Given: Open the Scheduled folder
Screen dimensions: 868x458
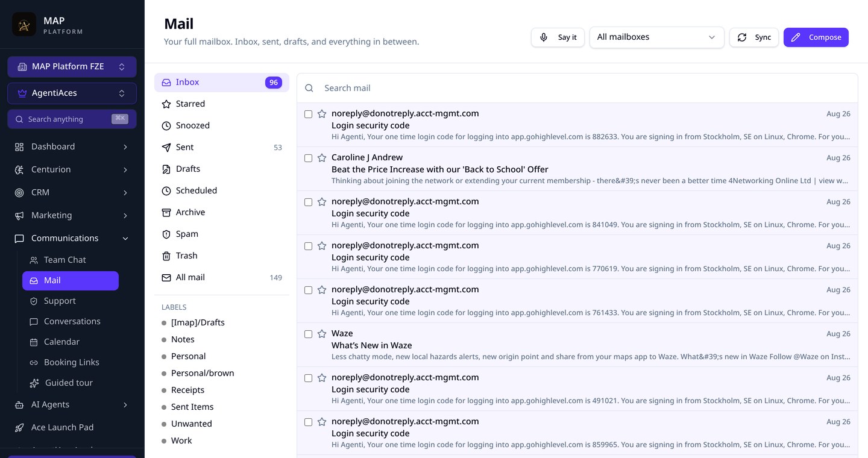Looking at the screenshot, I should click(x=222, y=191).
